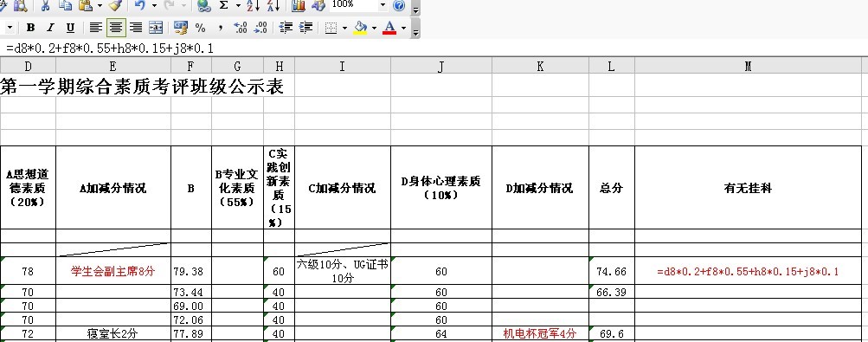Select the red formula text cell
The image size is (868, 342).
(x=748, y=271)
